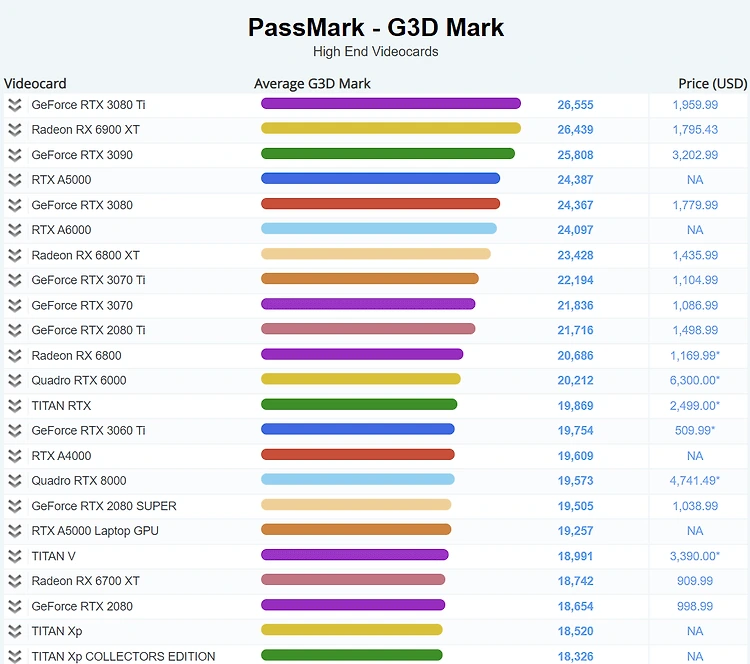The height and width of the screenshot is (664, 750).
Task: Expand the TITAN Xp row chevron
Action: tap(15, 631)
